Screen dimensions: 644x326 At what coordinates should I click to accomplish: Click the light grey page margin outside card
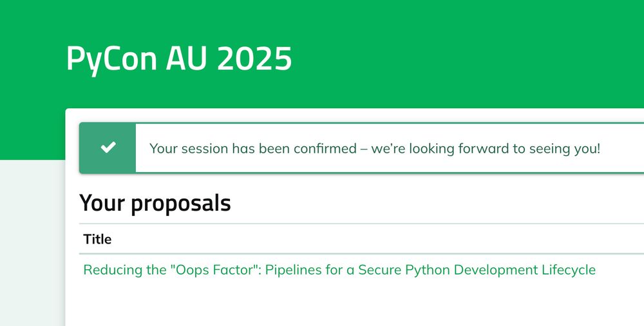(32, 242)
